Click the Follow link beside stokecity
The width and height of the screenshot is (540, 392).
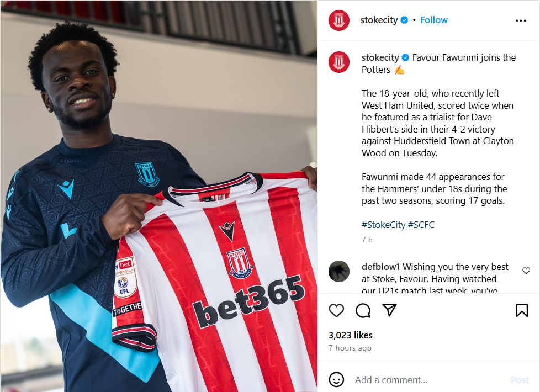click(433, 20)
